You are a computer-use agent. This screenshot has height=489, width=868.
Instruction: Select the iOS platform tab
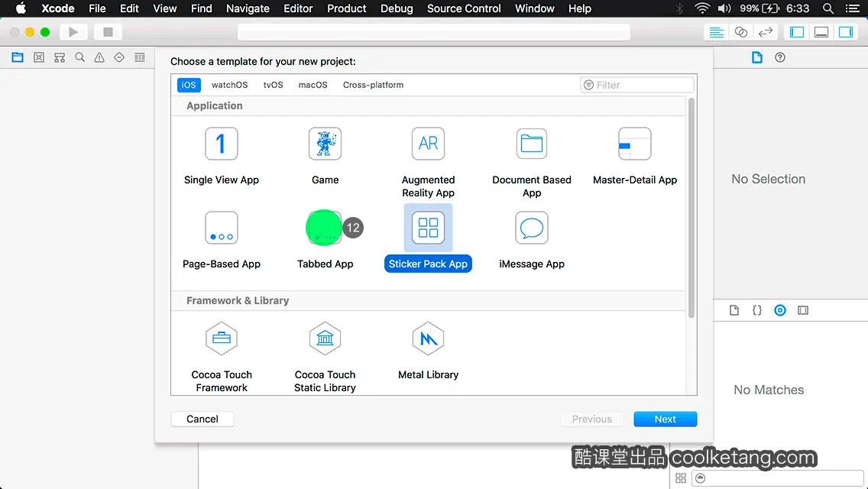[189, 85]
